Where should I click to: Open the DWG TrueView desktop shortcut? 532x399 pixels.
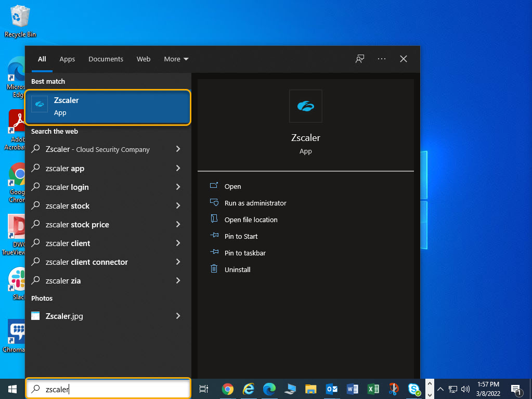(x=14, y=235)
